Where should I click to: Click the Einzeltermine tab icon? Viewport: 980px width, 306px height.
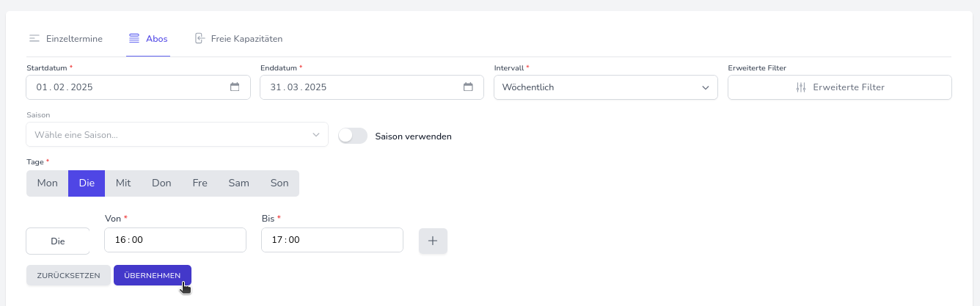34,38
